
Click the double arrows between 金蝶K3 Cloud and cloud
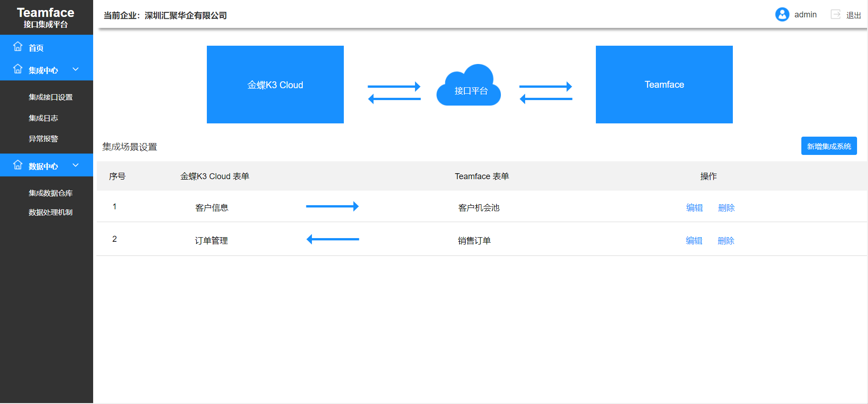click(x=394, y=93)
